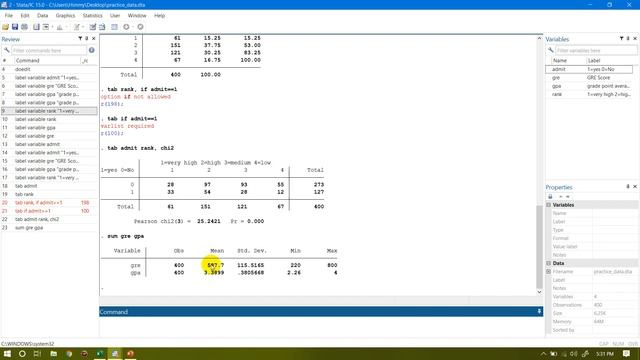This screenshot has height=360, width=640.
Task: Select 'tab admit rank, chi2' in Review
Action: (49, 219)
